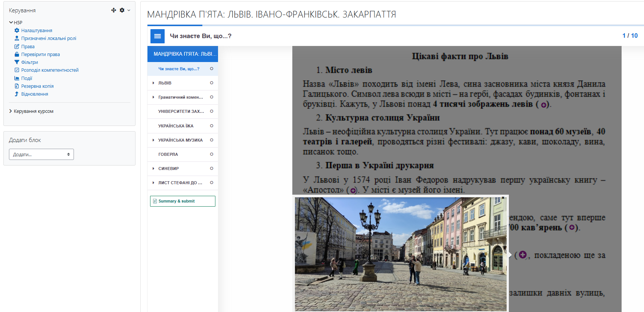Open the УКРАЇНСЬКА ЇЖА chapter
644x312 pixels.
[x=176, y=126]
